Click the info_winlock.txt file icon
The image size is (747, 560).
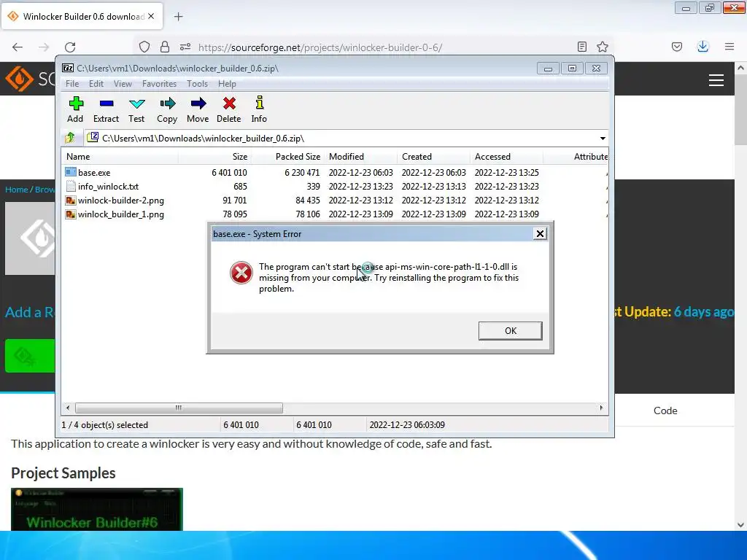tap(71, 186)
